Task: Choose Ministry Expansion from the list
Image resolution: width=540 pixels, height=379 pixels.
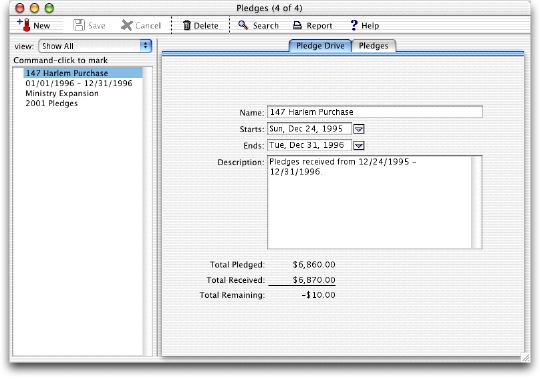Action: (x=62, y=93)
